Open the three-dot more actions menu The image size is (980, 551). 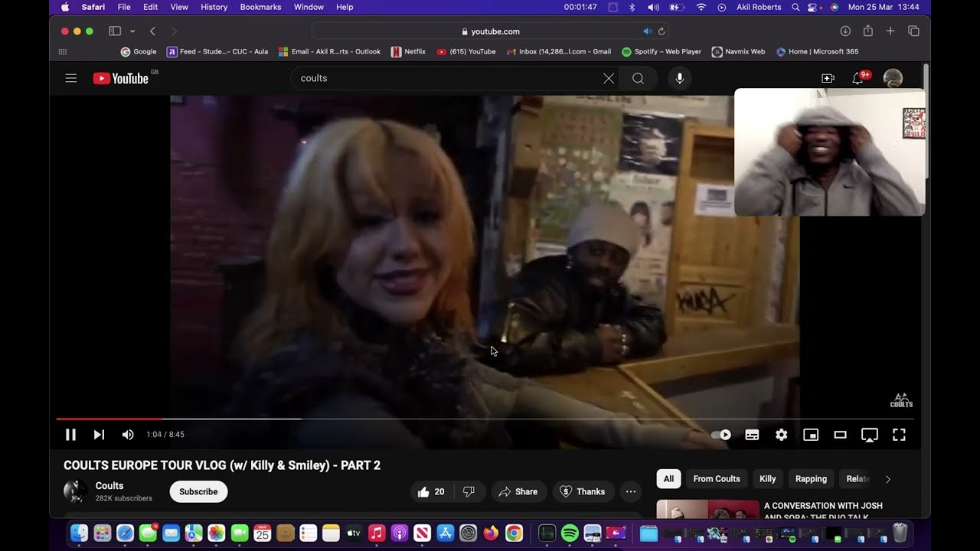[631, 492]
